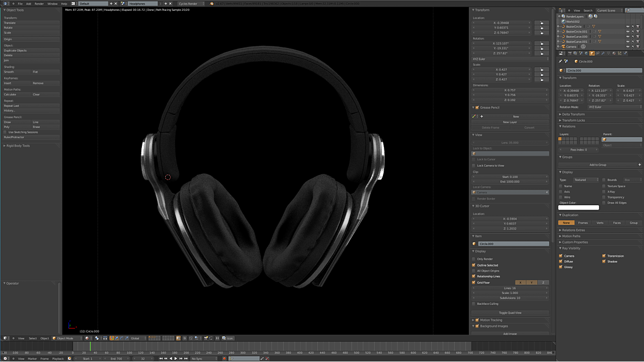Hide BezierCircle using its eye icon
This screenshot has width=644, height=362.
click(x=628, y=26)
